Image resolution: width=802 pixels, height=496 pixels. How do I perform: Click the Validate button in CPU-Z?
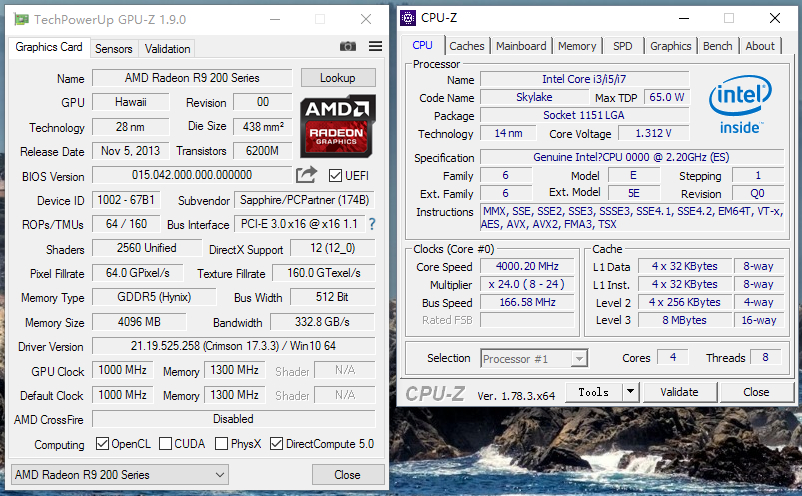pyautogui.click(x=679, y=392)
